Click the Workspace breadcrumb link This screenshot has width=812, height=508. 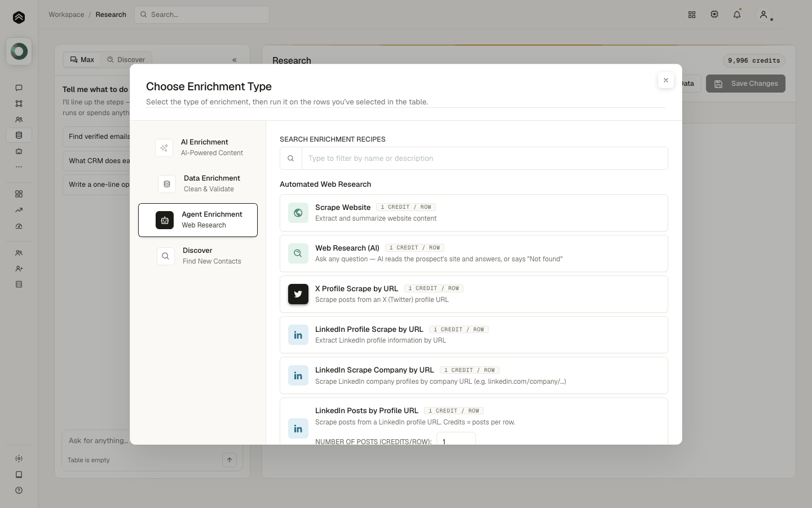click(x=67, y=15)
